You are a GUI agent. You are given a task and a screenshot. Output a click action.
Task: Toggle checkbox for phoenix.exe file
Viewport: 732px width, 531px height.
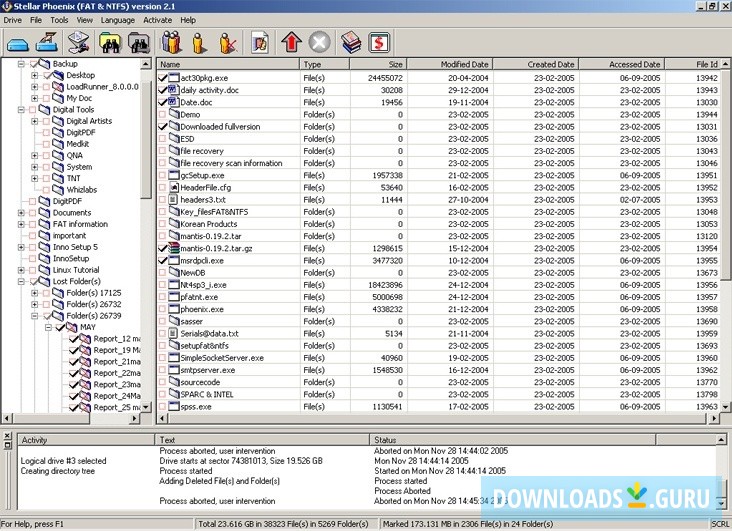pos(164,309)
